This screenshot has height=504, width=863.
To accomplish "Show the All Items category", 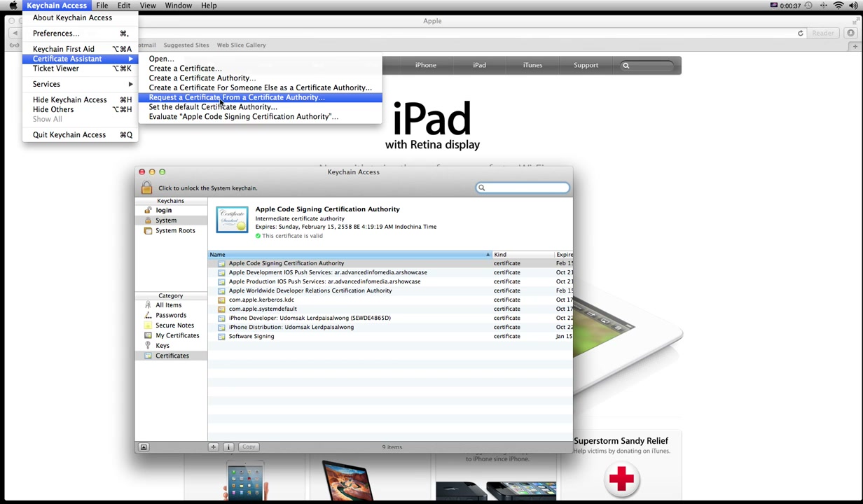I will [168, 305].
